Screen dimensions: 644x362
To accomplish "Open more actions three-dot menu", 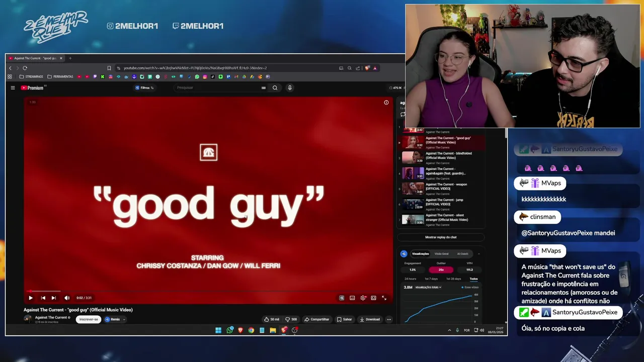I will pyautogui.click(x=388, y=319).
